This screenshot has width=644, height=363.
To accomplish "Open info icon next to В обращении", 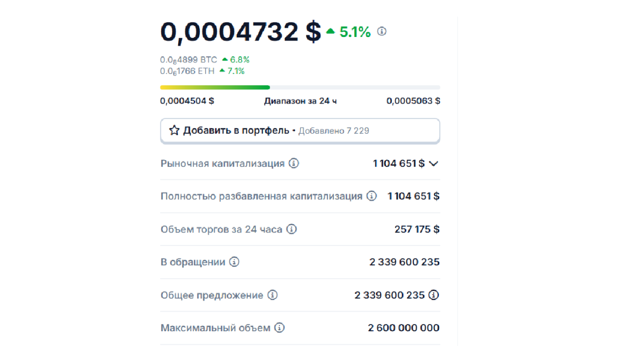I will point(234,262).
